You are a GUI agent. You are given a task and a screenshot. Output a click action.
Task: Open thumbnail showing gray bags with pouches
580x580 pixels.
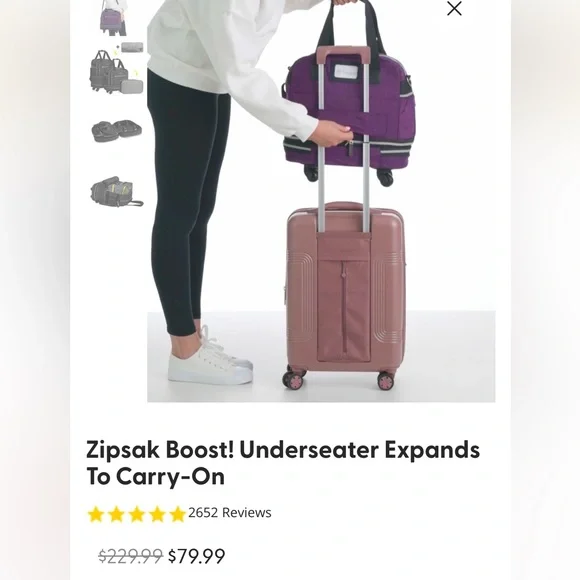click(117, 68)
